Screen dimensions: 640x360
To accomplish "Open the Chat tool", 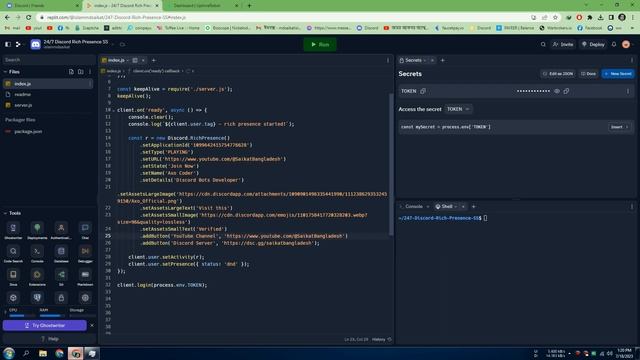I will (x=85, y=230).
